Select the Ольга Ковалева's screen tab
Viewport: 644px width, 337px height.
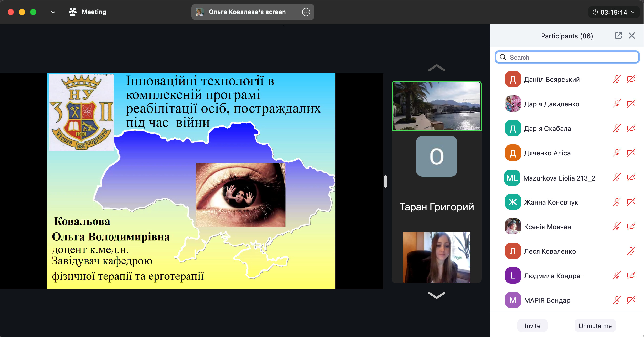click(x=247, y=12)
